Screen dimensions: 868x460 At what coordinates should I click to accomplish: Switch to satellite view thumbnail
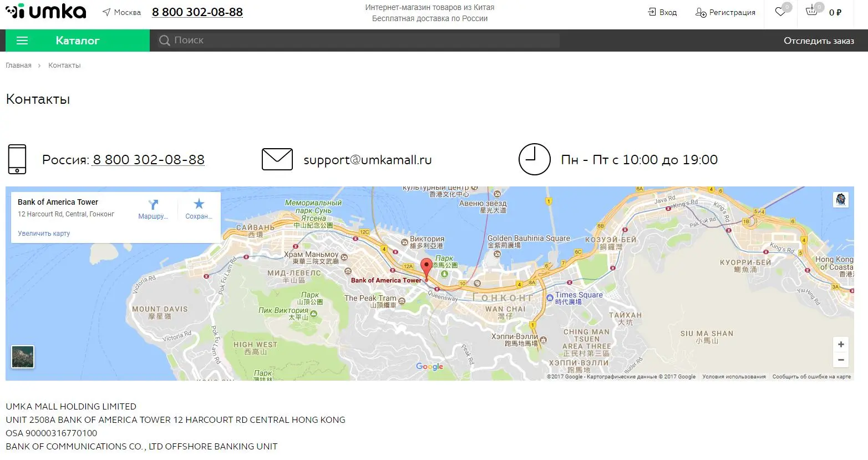click(23, 357)
